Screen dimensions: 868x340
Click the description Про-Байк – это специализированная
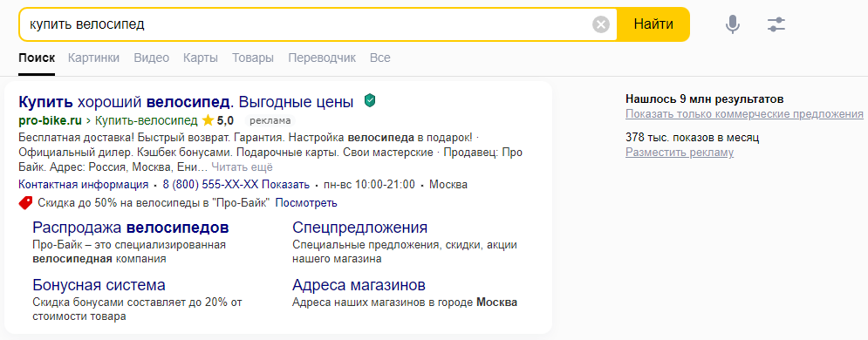coord(129,252)
